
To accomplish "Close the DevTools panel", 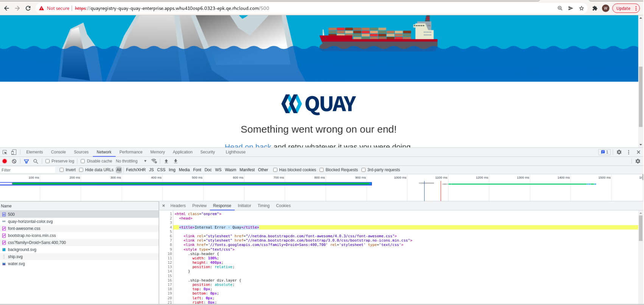I will pos(638,152).
